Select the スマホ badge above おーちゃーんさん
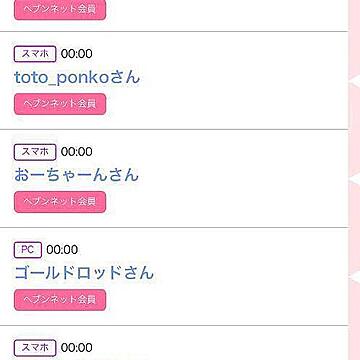 (x=35, y=152)
